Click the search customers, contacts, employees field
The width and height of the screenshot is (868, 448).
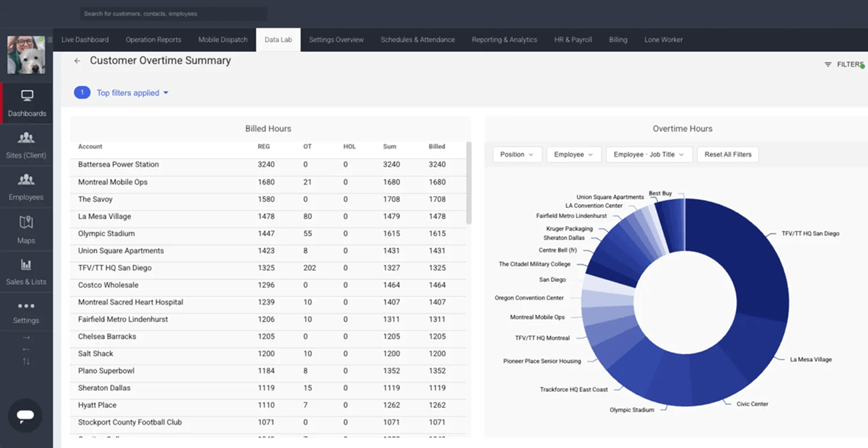(x=173, y=13)
